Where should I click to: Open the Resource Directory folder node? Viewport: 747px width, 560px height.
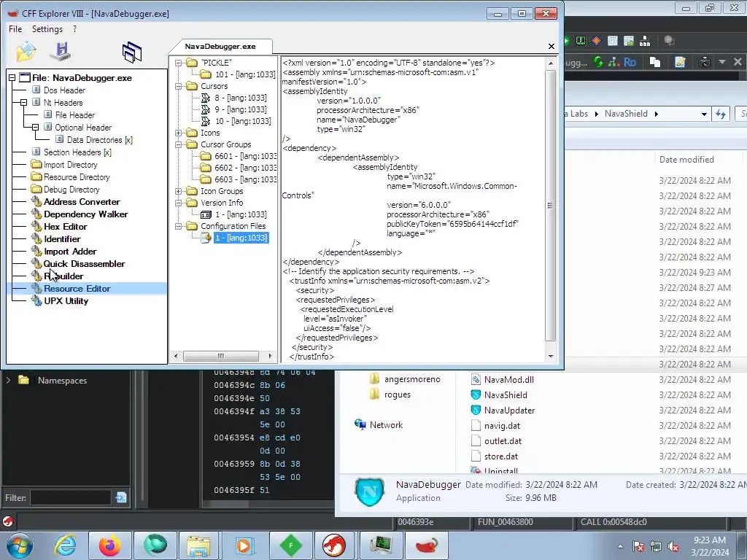tap(76, 177)
